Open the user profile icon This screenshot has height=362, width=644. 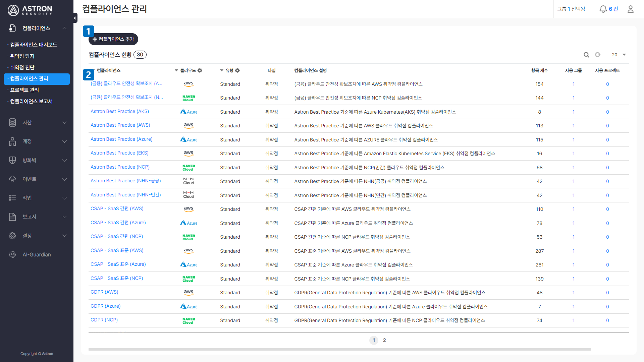tap(631, 9)
